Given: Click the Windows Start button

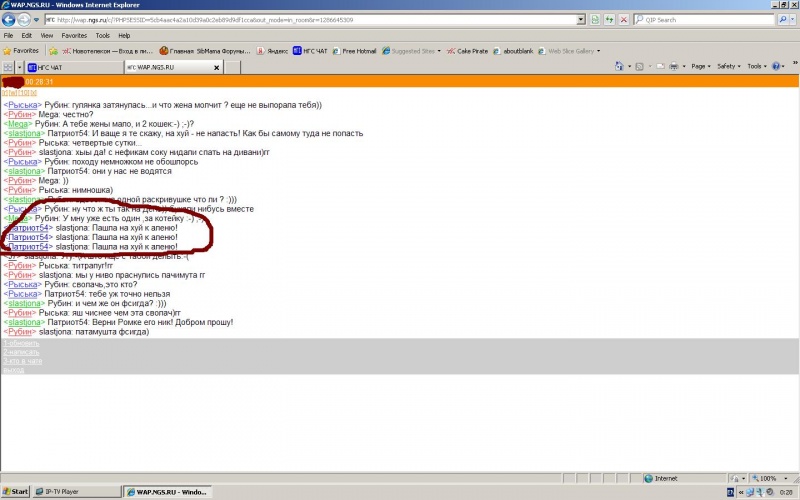Looking at the screenshot, I should point(16,492).
